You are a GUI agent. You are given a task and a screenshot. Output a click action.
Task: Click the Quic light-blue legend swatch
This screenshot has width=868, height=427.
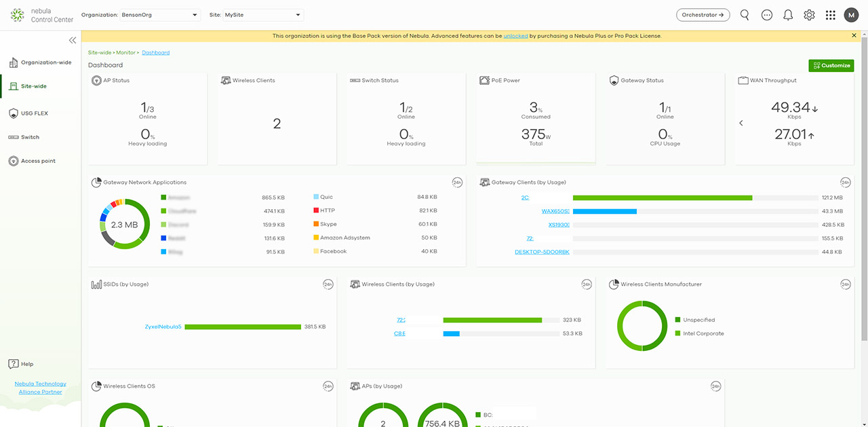(x=316, y=197)
